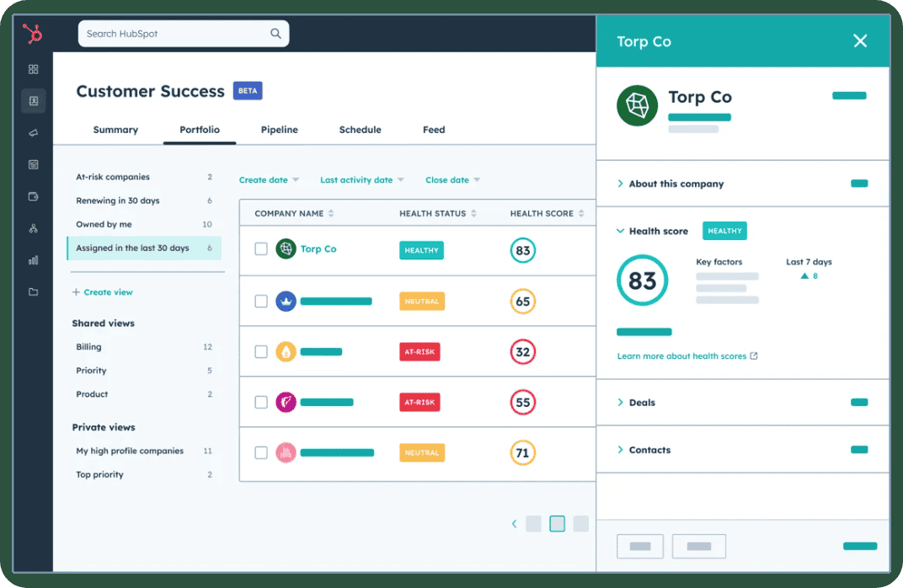Open the folder library icon in sidebar
Viewport: 903px width, 588px height.
[34, 292]
